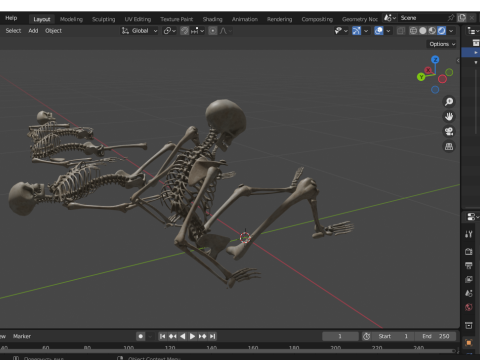The height and width of the screenshot is (360, 480).
Task: Play animation in reverse
Action: coord(182,336)
